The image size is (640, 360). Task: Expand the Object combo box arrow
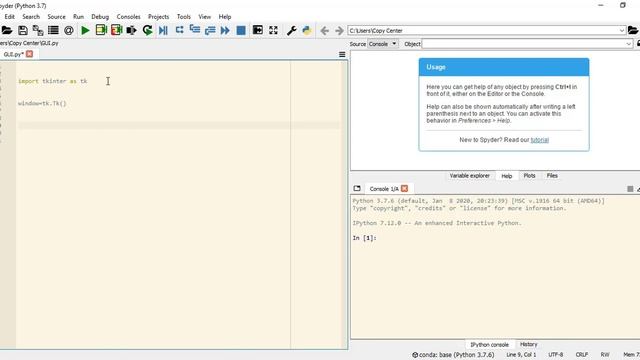(629, 44)
